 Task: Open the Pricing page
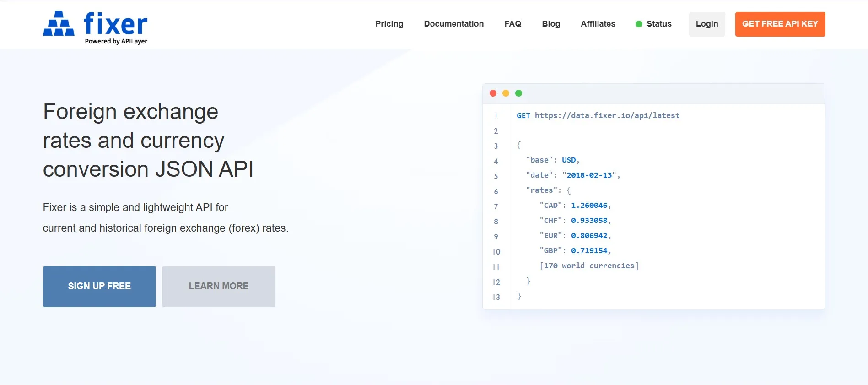[389, 24]
